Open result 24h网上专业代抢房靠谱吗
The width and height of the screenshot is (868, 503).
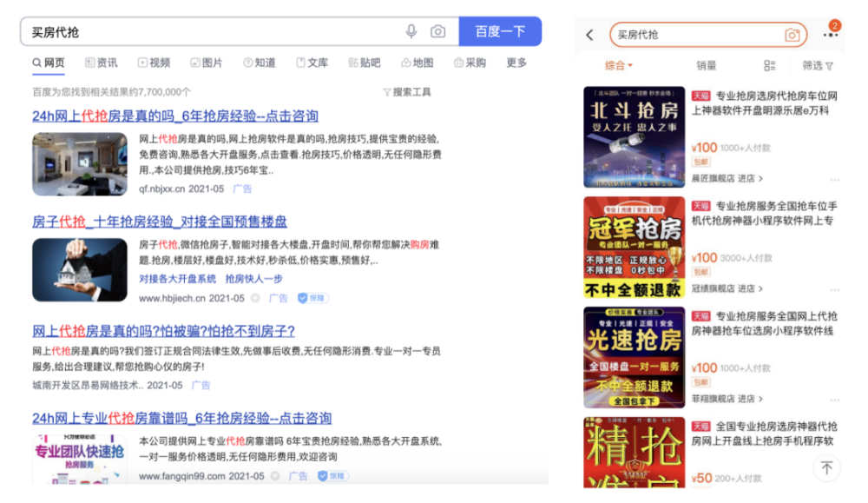pyautogui.click(x=181, y=418)
